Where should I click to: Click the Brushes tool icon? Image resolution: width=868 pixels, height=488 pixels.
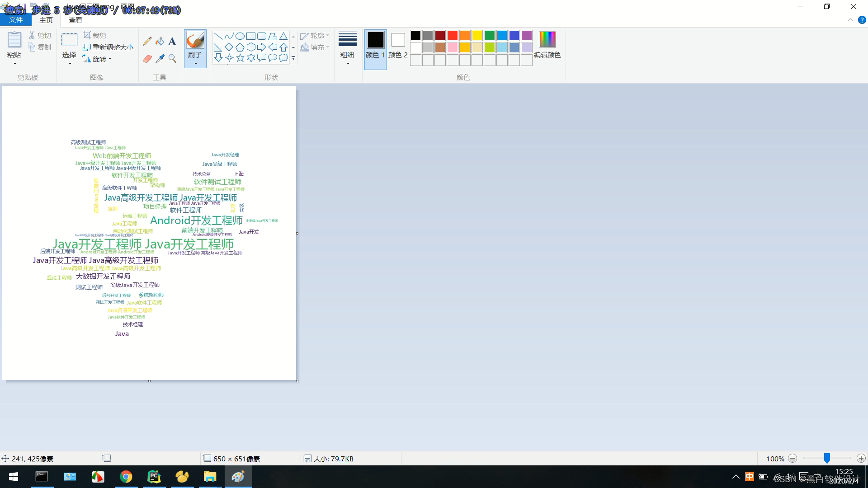pyautogui.click(x=195, y=40)
